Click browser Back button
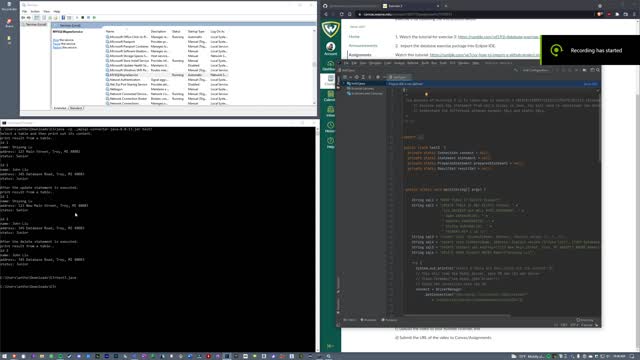Screen dimensions: 640x360 326,14
